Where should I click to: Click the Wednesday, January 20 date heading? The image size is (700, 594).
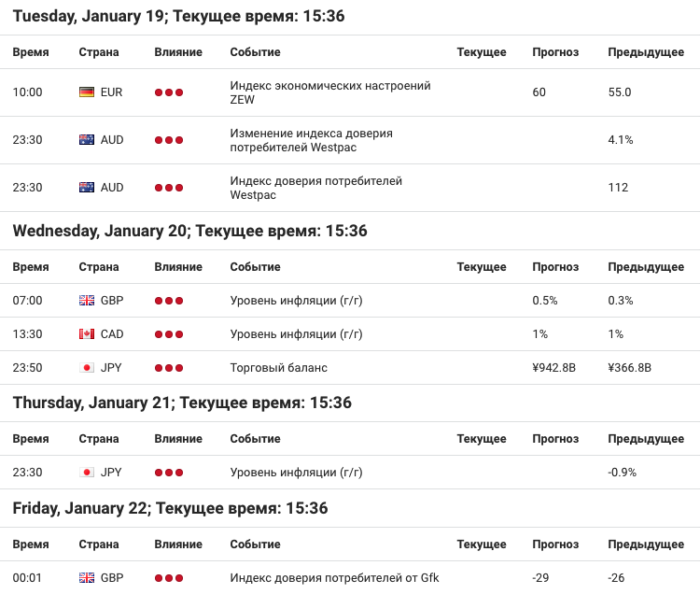click(x=189, y=231)
